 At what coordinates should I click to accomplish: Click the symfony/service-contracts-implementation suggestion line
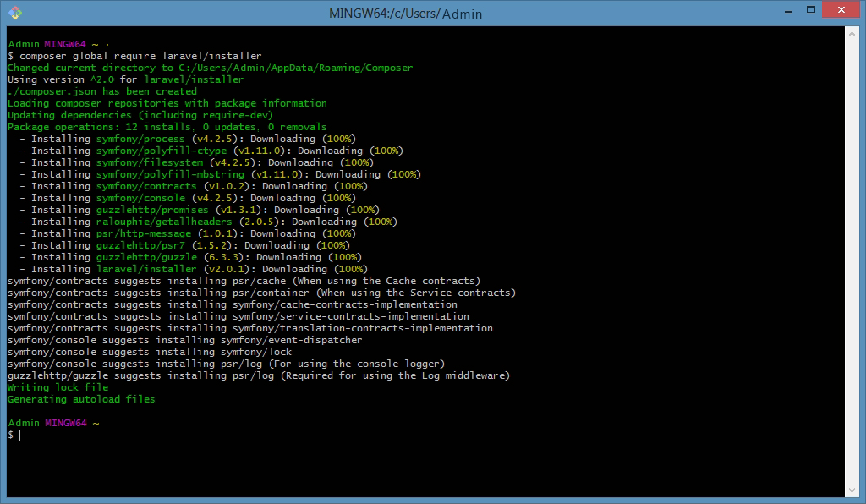click(x=238, y=317)
